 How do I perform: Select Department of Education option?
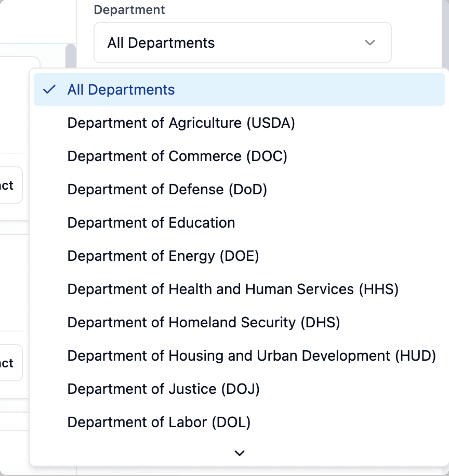point(151,223)
